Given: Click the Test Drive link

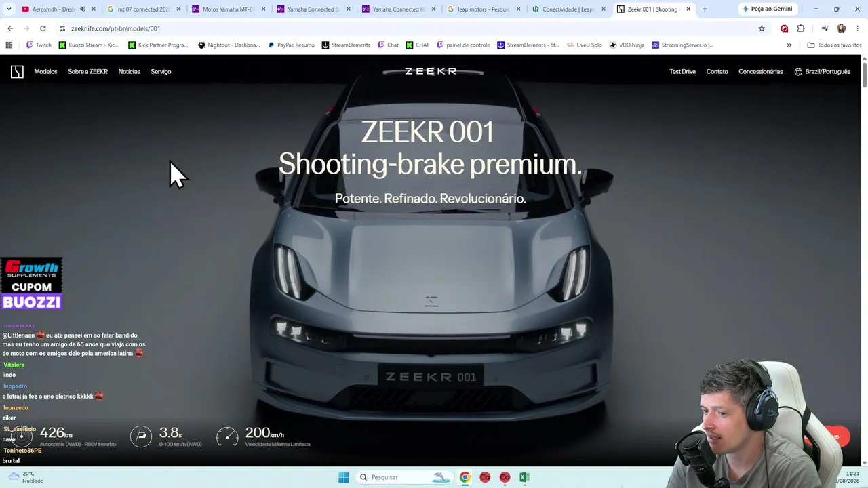Looking at the screenshot, I should tap(682, 72).
